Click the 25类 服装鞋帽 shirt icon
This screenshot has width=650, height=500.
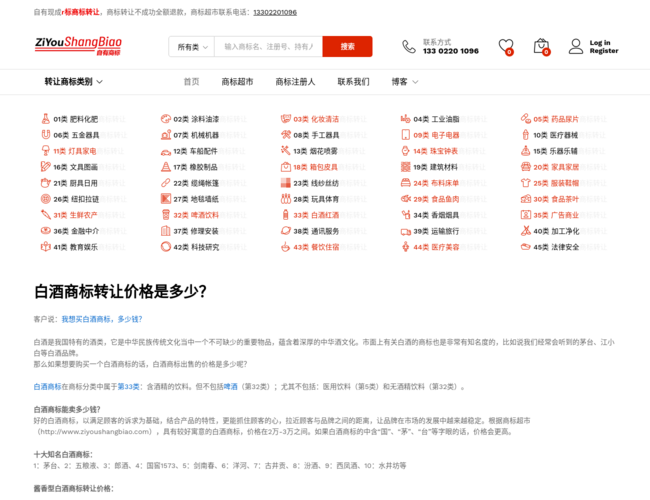[526, 183]
